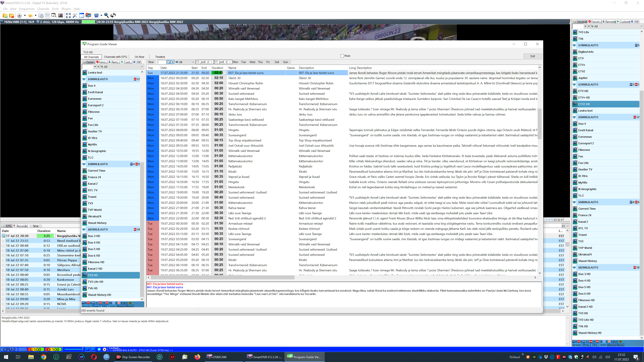Open the Frequencies menu

click(x=27, y=9)
